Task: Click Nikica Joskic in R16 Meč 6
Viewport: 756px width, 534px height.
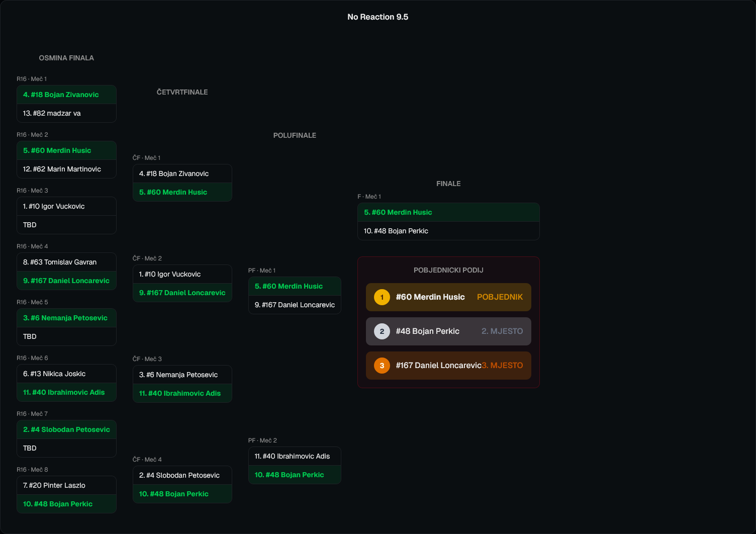Action: point(54,374)
